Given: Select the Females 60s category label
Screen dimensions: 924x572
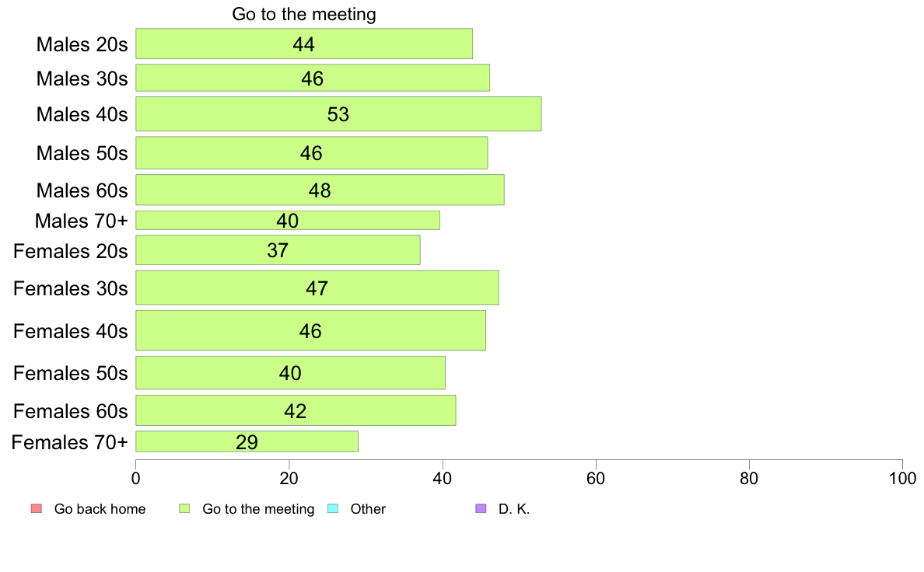Looking at the screenshot, I should click(x=71, y=410).
